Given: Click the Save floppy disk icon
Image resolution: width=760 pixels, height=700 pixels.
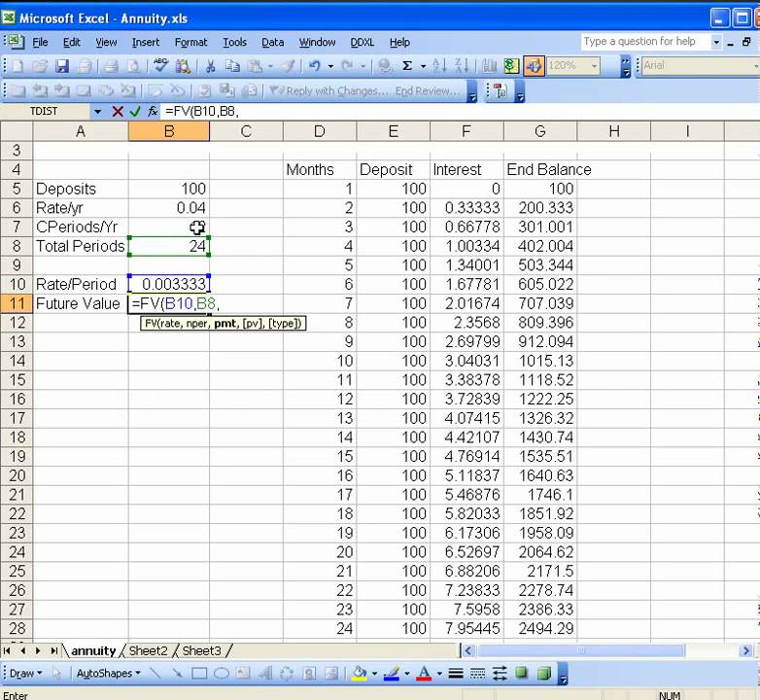Looking at the screenshot, I should coord(61,66).
